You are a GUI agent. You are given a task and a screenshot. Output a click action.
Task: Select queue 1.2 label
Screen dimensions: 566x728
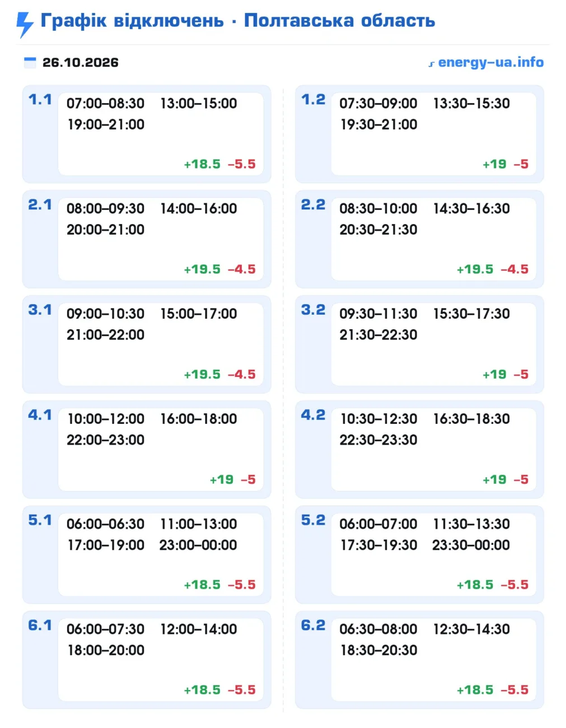coord(313,100)
